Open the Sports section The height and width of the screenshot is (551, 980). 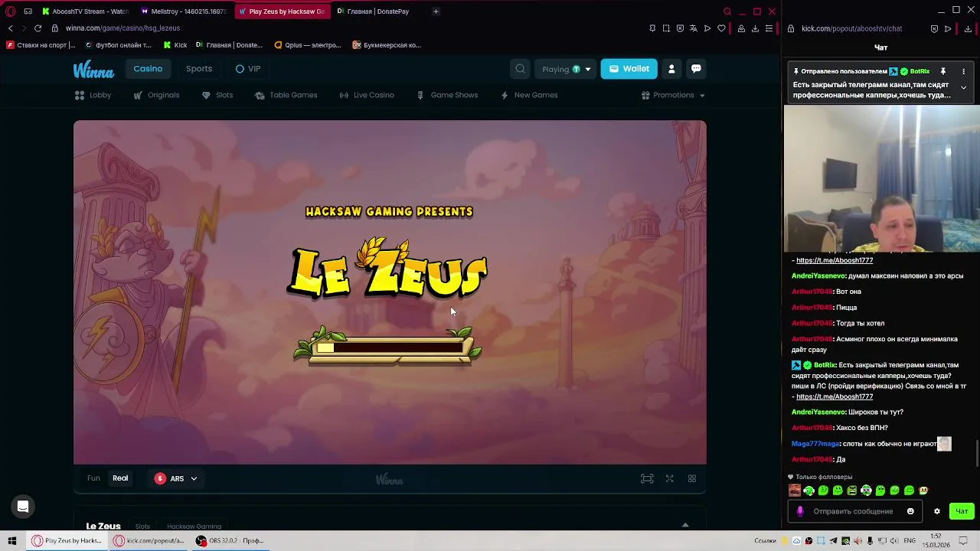coord(199,69)
